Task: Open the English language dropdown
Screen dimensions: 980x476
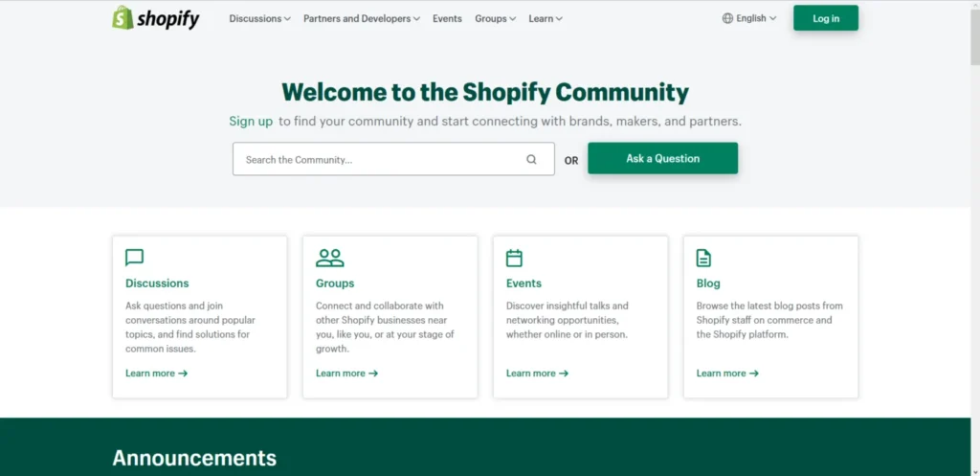Action: tap(749, 19)
